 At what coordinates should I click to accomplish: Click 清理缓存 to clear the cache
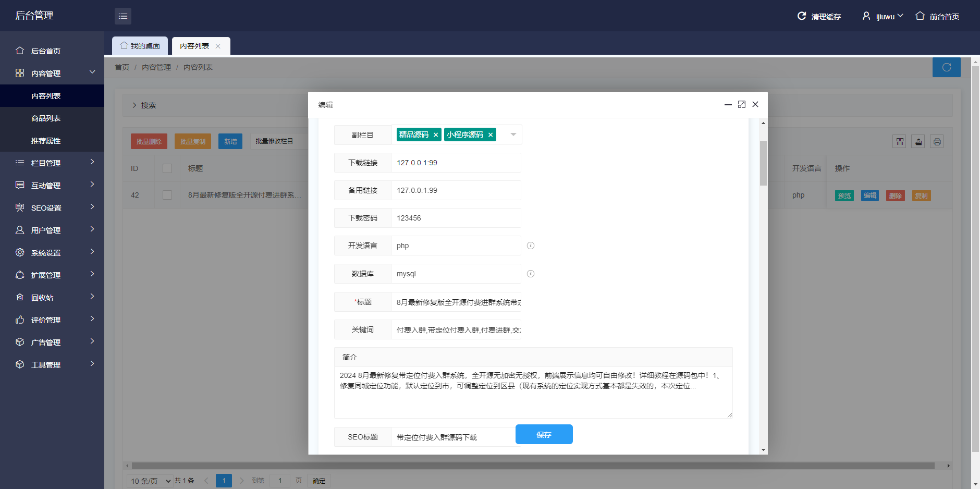824,16
